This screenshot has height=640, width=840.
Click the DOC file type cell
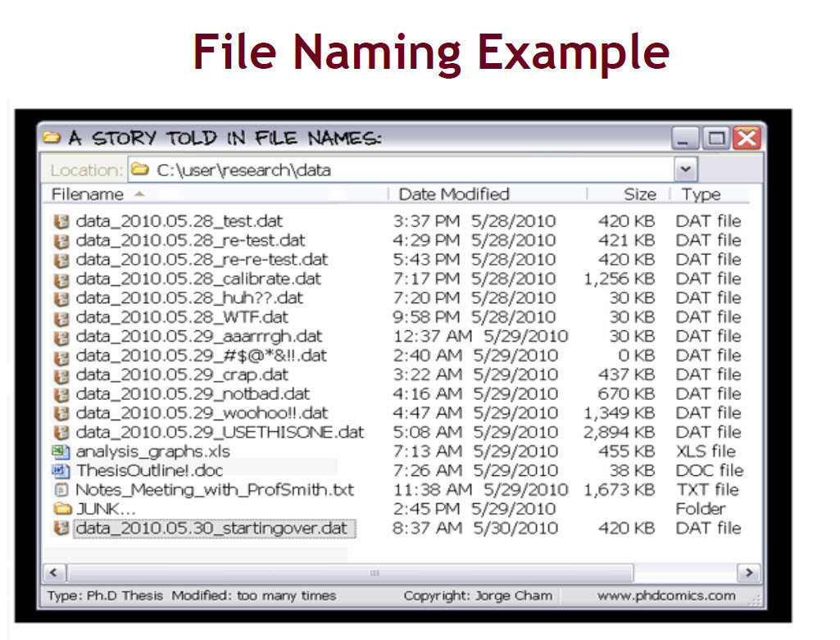(x=710, y=470)
